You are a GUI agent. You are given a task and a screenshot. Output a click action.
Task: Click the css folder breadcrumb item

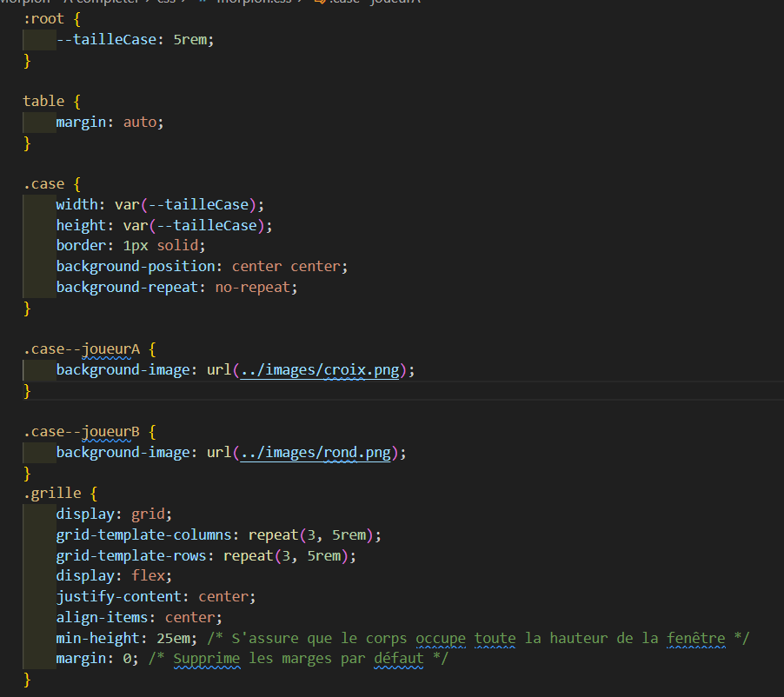pyautogui.click(x=166, y=2)
